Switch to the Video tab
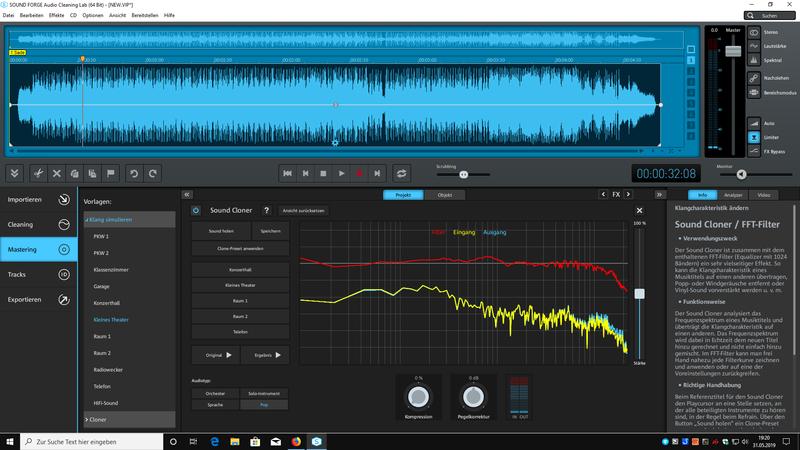Viewport: 800px width, 450px height. [x=764, y=195]
